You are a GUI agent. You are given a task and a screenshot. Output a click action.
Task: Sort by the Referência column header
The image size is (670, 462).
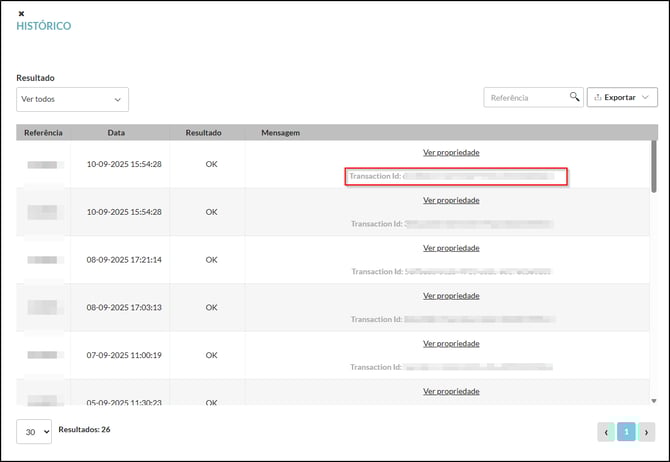click(x=43, y=132)
